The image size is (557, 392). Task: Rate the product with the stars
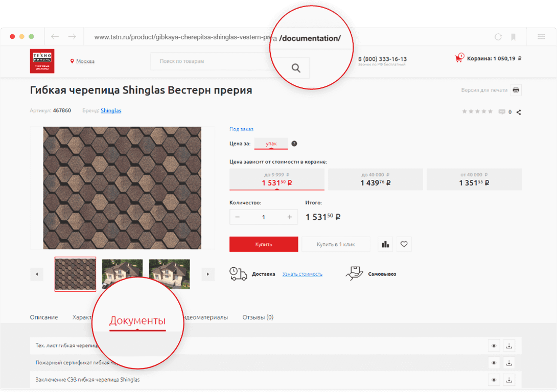tap(477, 111)
